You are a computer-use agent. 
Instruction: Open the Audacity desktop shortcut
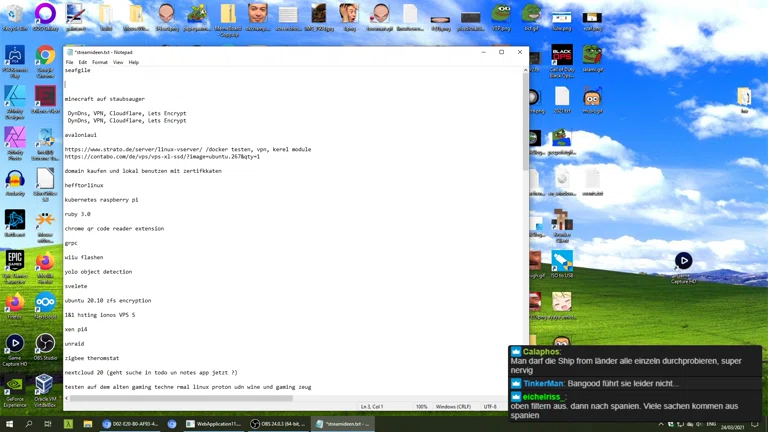point(15,182)
